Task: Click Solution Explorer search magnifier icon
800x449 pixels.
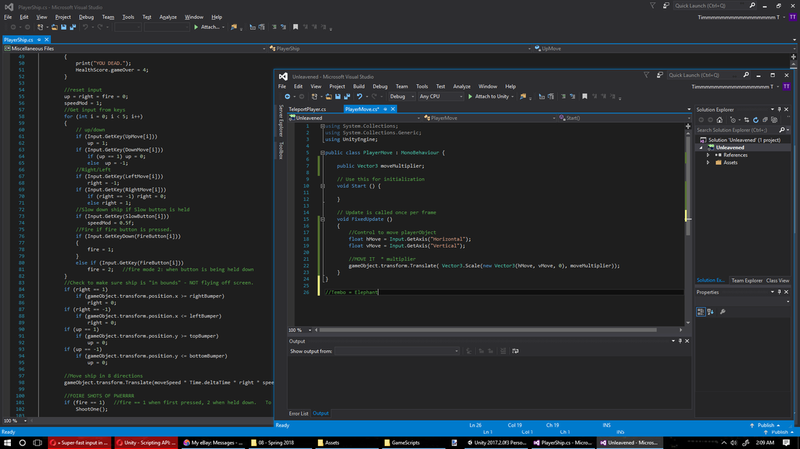Action: [782, 130]
